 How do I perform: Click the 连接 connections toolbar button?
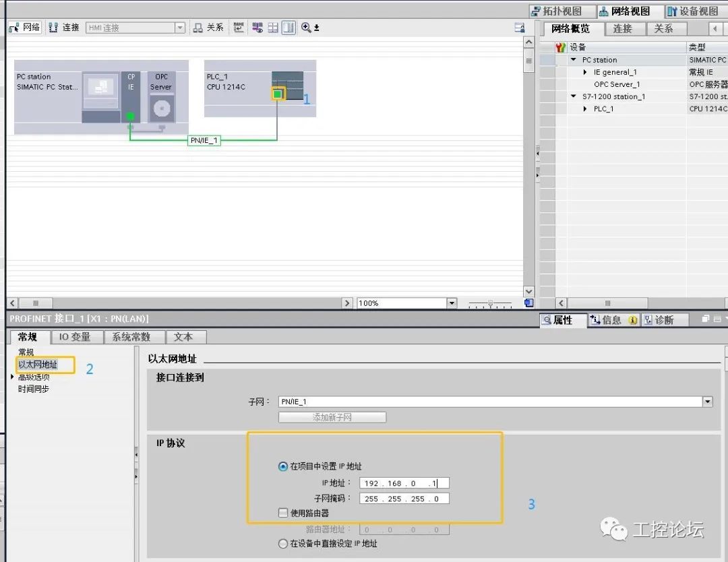[x=64, y=28]
